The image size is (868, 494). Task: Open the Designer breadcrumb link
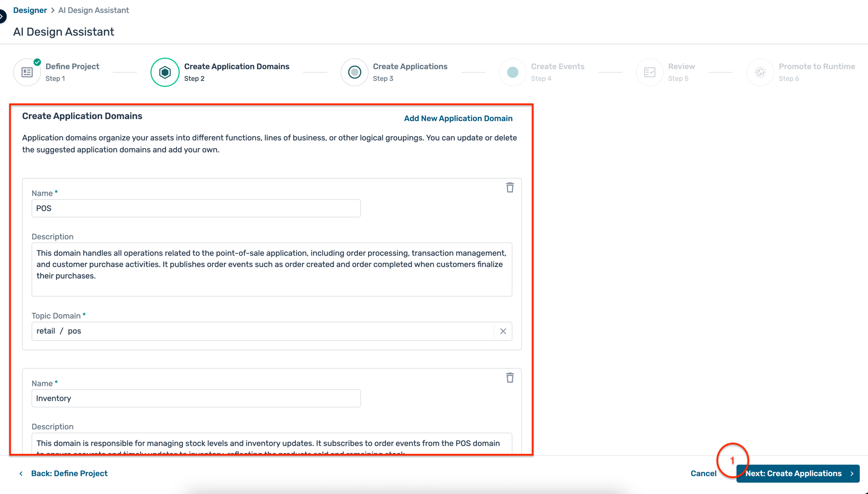(30, 10)
